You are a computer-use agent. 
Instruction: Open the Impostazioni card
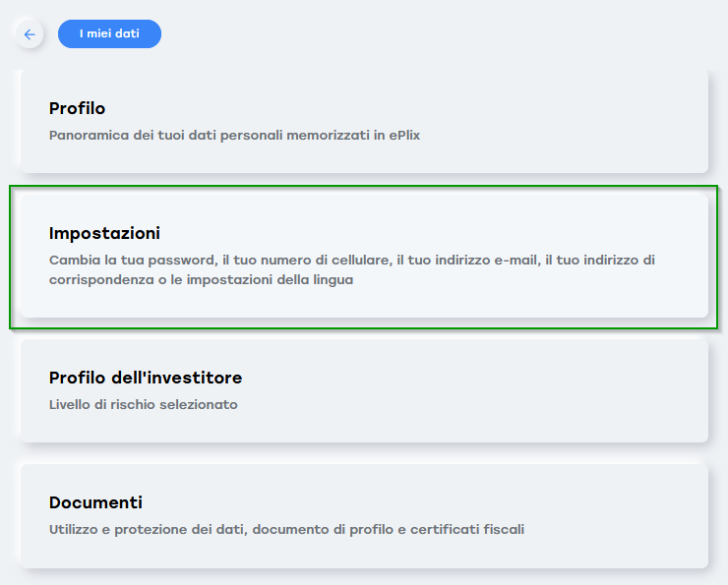[364, 256]
